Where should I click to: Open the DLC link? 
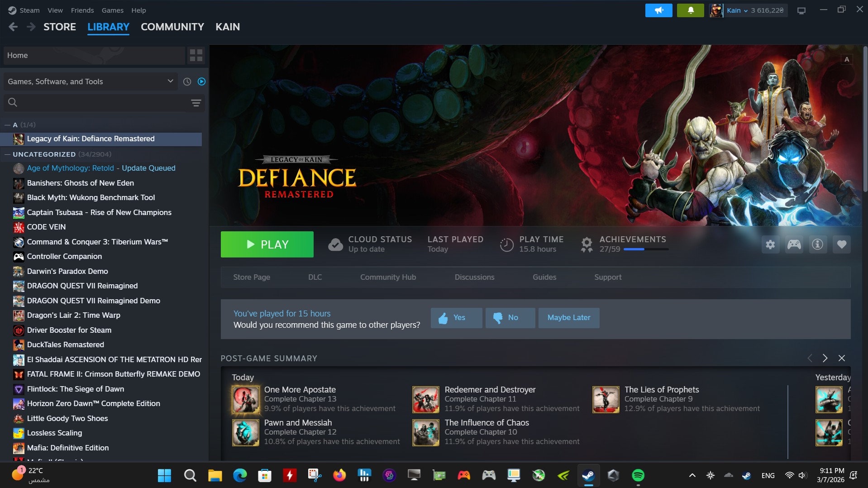315,277
